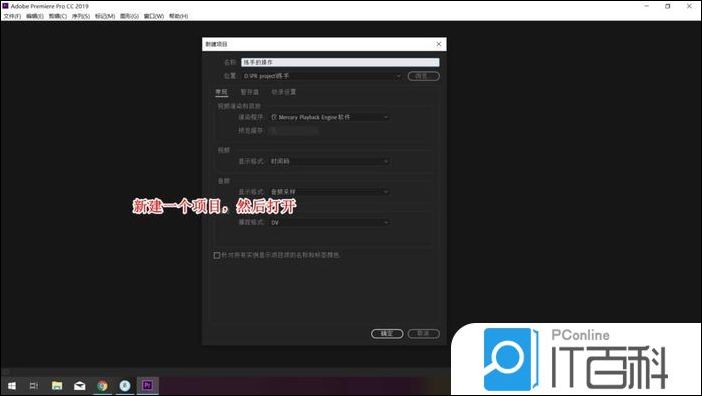The image size is (702, 396).
Task: Open Chrome browser from taskbar
Action: coord(103,385)
